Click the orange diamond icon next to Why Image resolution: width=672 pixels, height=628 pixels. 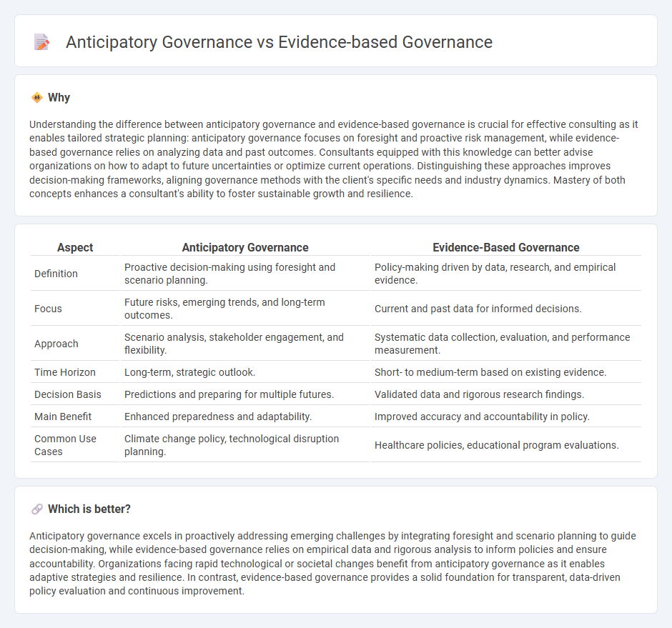(x=37, y=98)
